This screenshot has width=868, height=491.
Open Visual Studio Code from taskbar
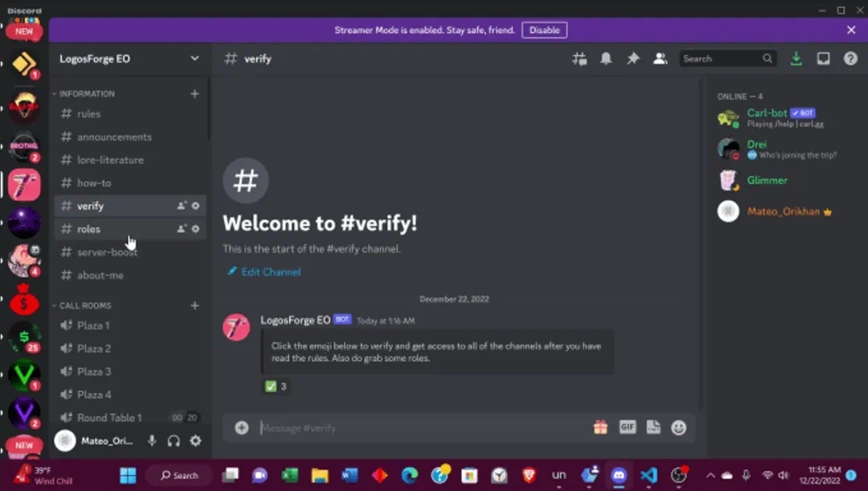(649, 476)
